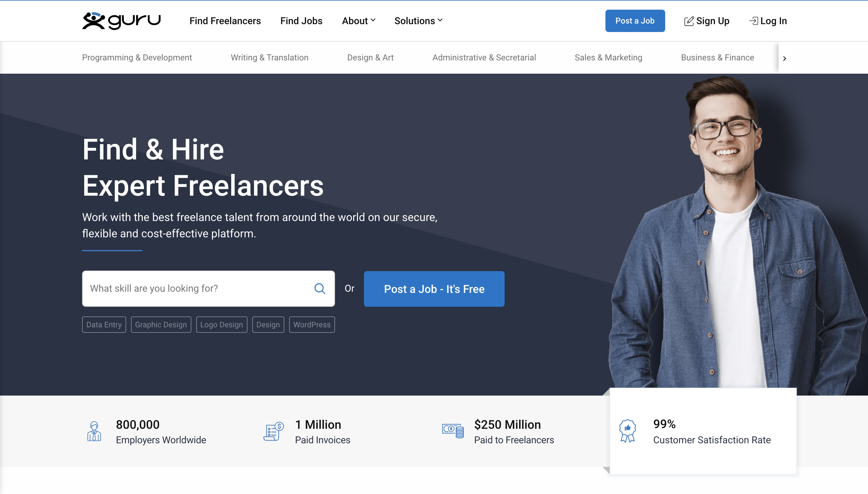The width and height of the screenshot is (868, 494).
Task: Click the Logo Design skill tag
Action: click(x=222, y=324)
